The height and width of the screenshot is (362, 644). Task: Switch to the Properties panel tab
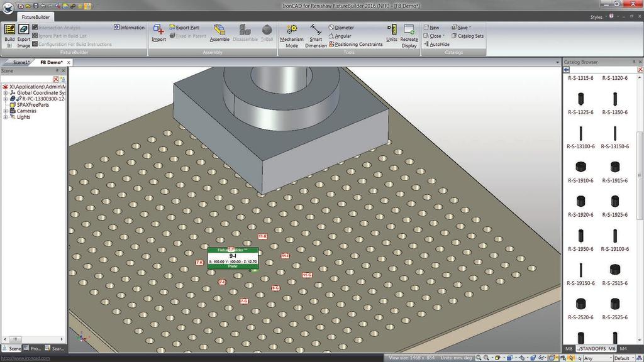pyautogui.click(x=33, y=348)
